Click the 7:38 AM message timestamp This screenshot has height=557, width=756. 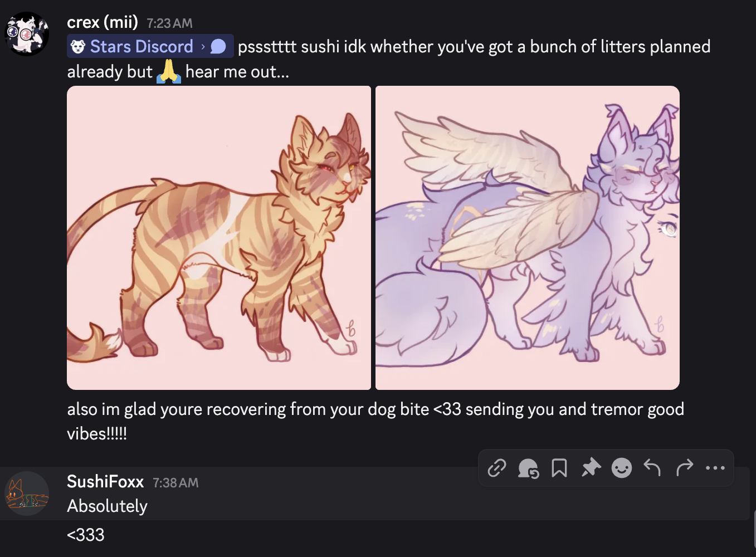pos(176,483)
